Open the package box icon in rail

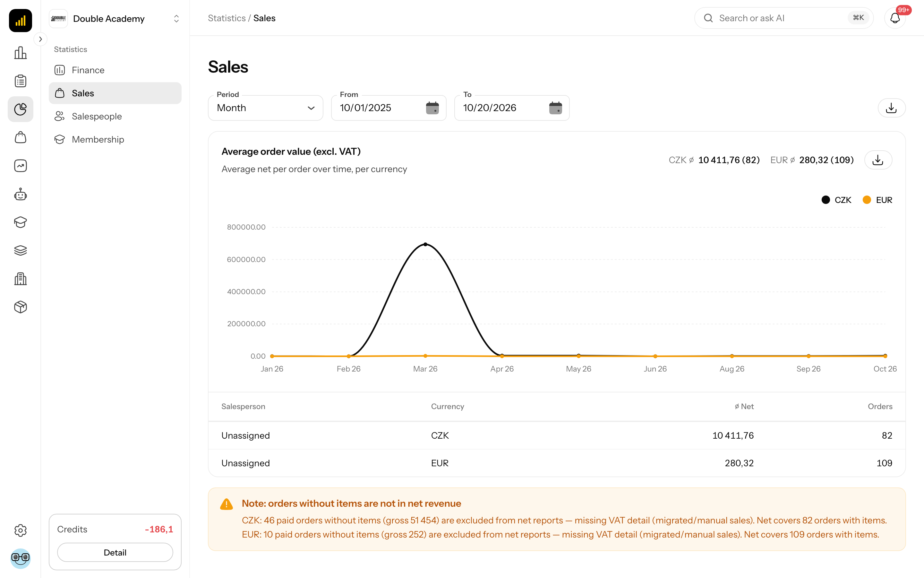[x=20, y=307]
